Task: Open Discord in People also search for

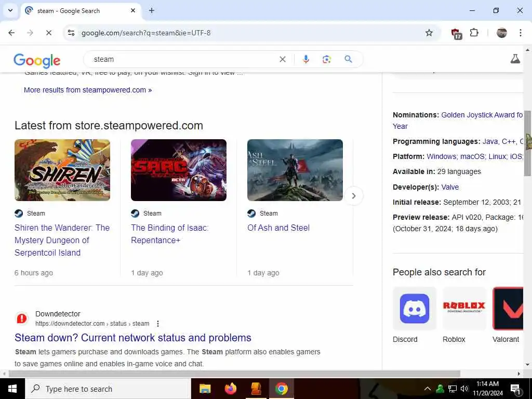Action: (x=414, y=315)
